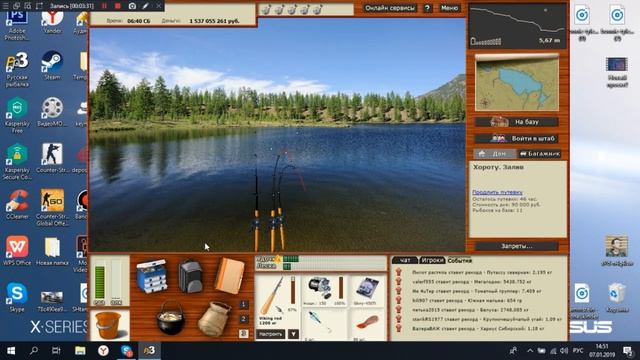Click the volume icon in system tray
Viewport: 640px width, 360px height.
(564, 351)
